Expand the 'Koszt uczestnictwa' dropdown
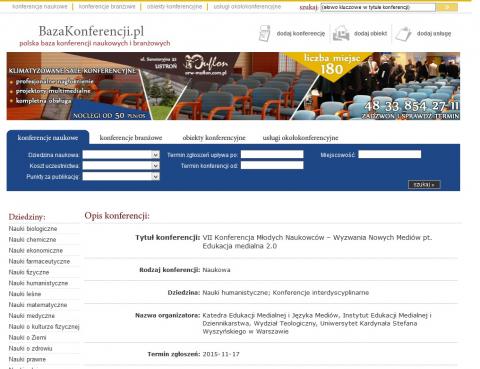Viewport: 480px width, 369px height. [121, 166]
